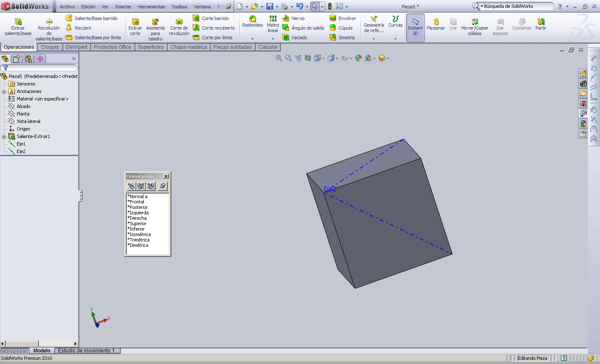
Task: Open the Asistente para taladro
Action: 155,29
